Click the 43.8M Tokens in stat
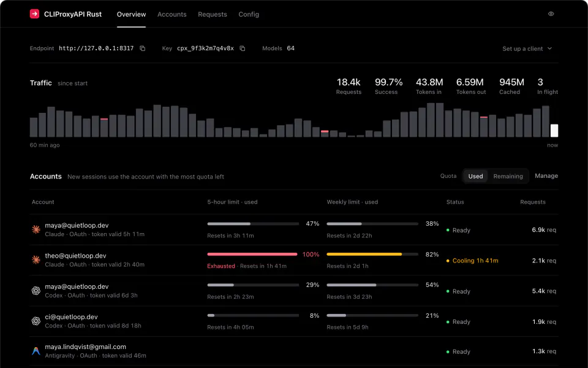588x368 pixels. coord(429,86)
